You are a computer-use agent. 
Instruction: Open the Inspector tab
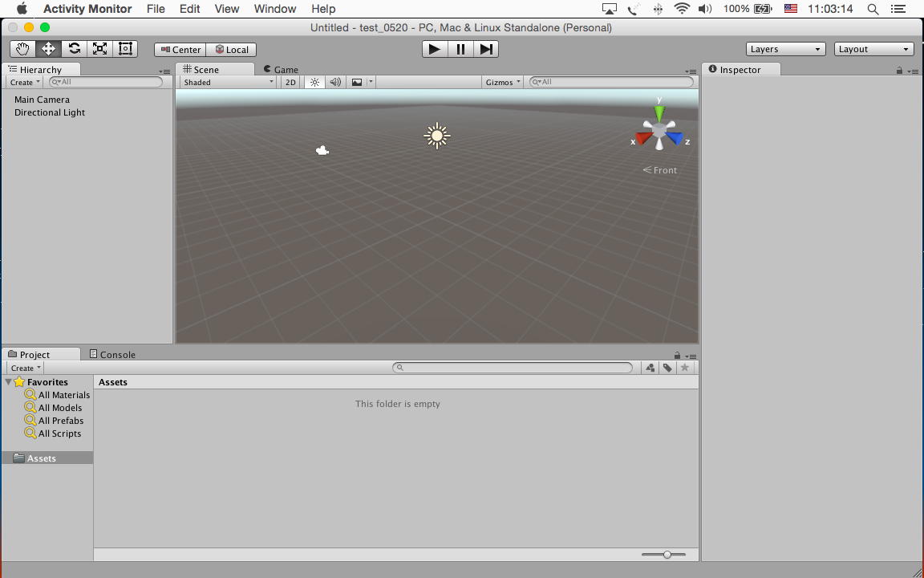tap(741, 70)
